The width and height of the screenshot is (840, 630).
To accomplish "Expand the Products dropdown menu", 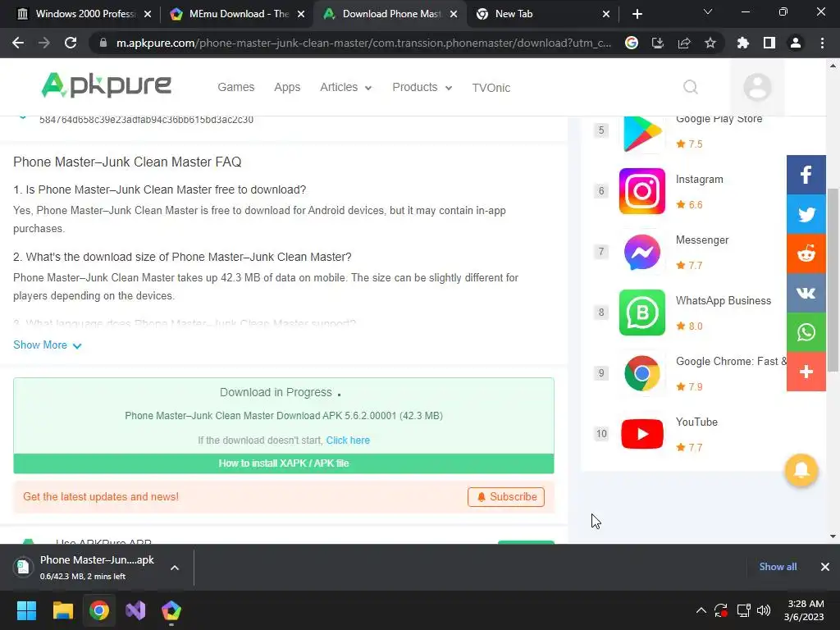I will (422, 87).
